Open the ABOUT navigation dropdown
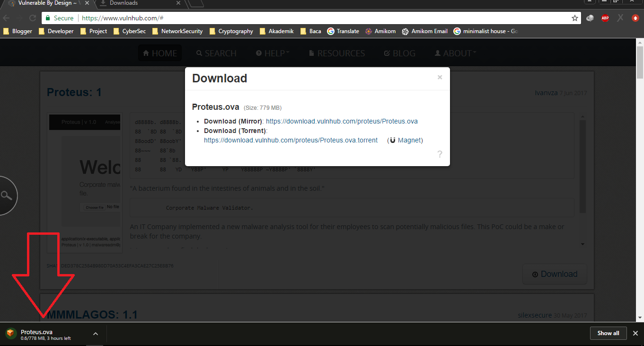 tap(455, 53)
